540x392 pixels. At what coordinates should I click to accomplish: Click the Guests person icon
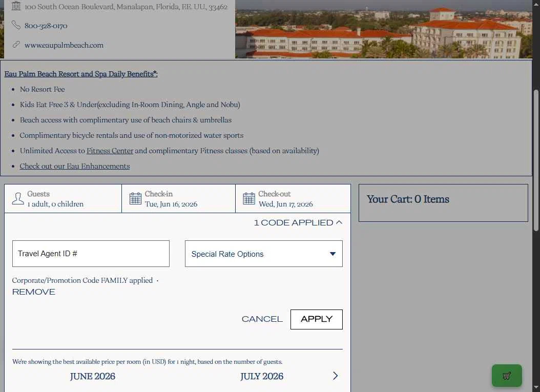coord(18,199)
